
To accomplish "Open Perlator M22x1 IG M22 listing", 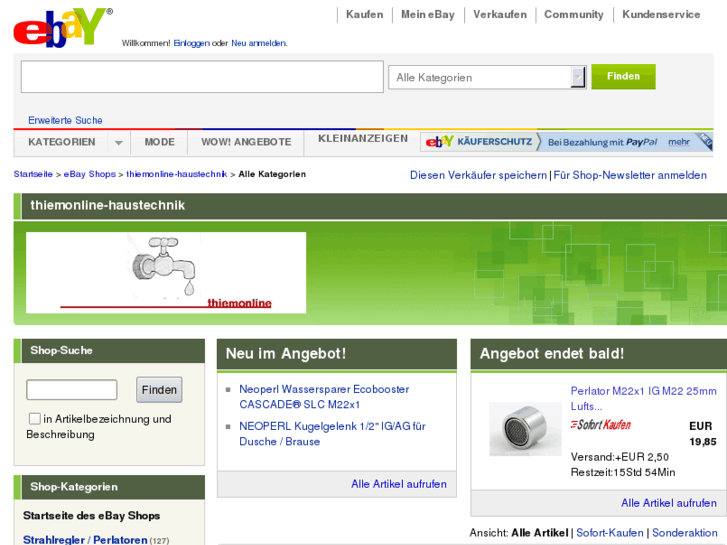I will coord(644,398).
